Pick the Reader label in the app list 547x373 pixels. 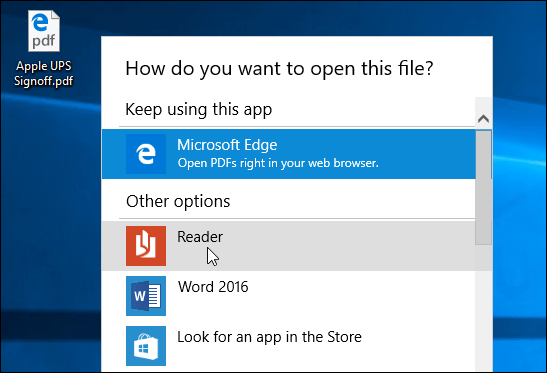click(x=200, y=237)
